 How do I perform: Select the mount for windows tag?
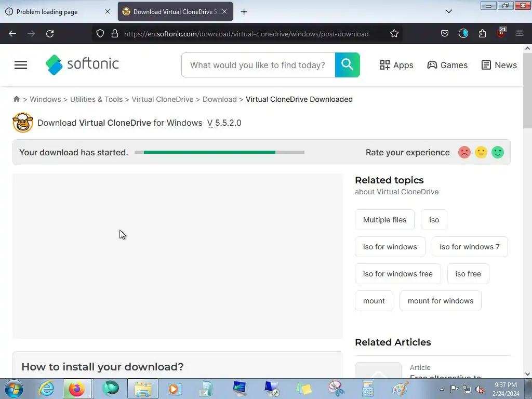coord(441,301)
